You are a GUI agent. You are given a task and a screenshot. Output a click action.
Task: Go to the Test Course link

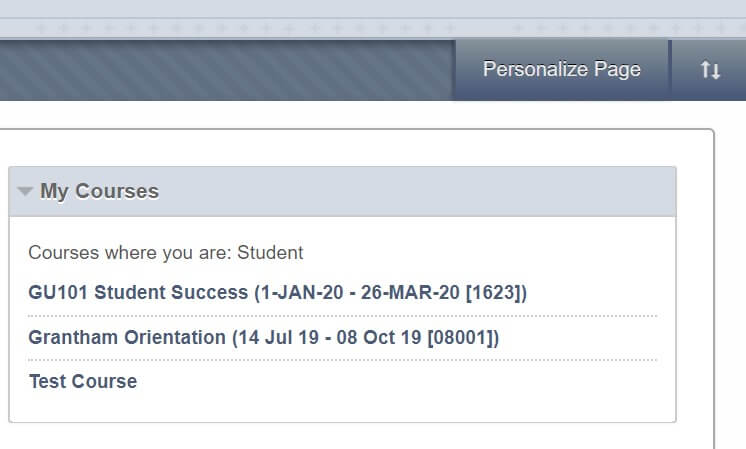click(x=83, y=381)
